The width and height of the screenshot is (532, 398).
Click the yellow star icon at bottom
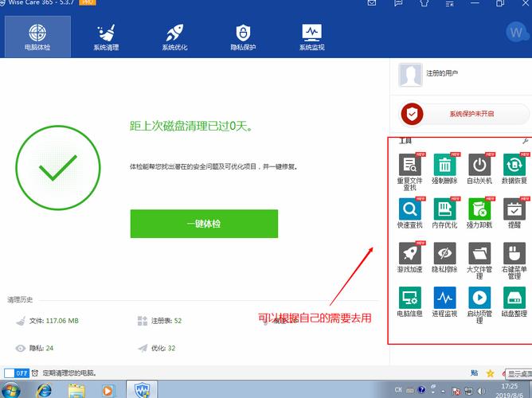click(x=490, y=373)
